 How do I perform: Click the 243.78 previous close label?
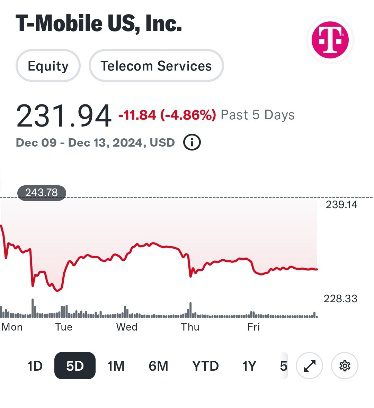(x=41, y=193)
